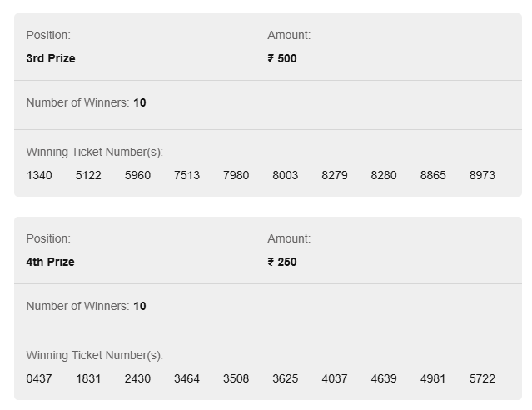The width and height of the screenshot is (532, 410).
Task: Click the 3rd Prize heading
Action: coord(51,58)
